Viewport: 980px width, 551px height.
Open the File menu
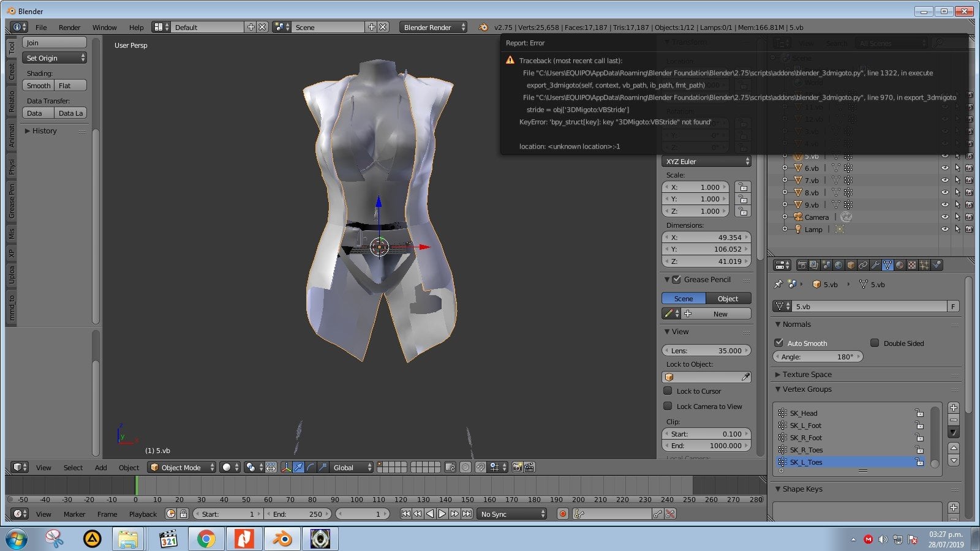41,27
